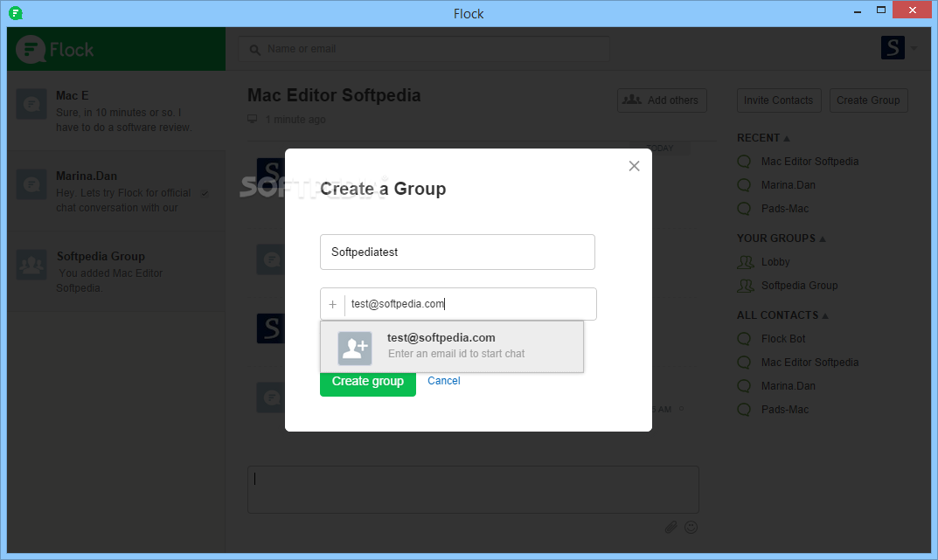
Task: Click the Create Group button in sidebar
Action: click(868, 100)
